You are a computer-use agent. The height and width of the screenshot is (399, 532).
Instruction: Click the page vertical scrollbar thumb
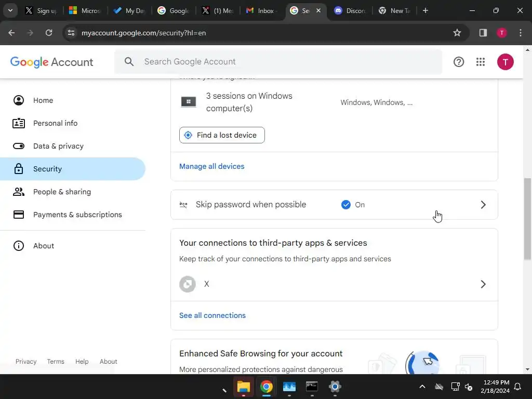point(527,219)
